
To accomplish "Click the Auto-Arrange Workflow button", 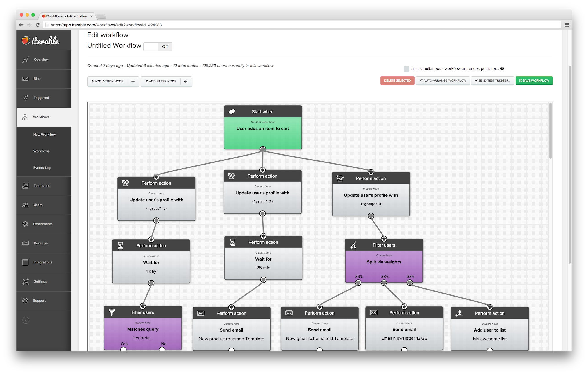I will (442, 80).
